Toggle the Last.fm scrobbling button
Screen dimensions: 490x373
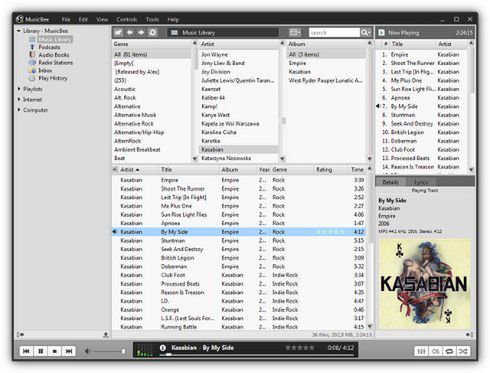click(435, 351)
